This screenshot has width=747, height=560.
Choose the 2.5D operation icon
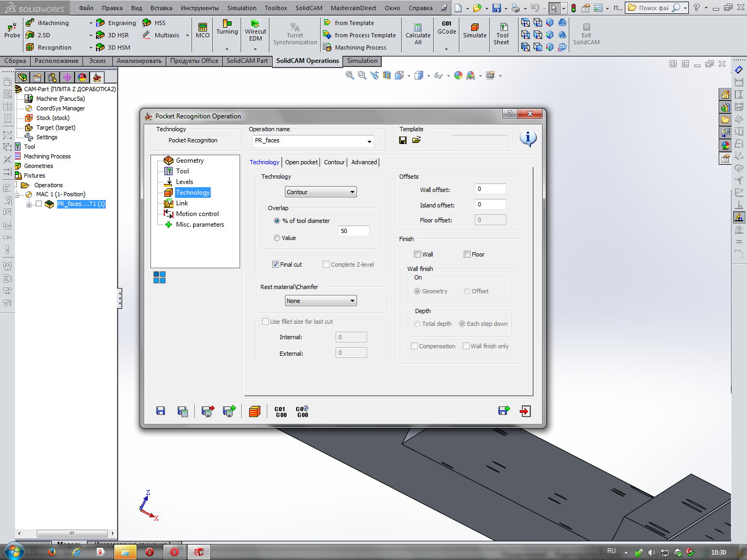click(x=30, y=35)
